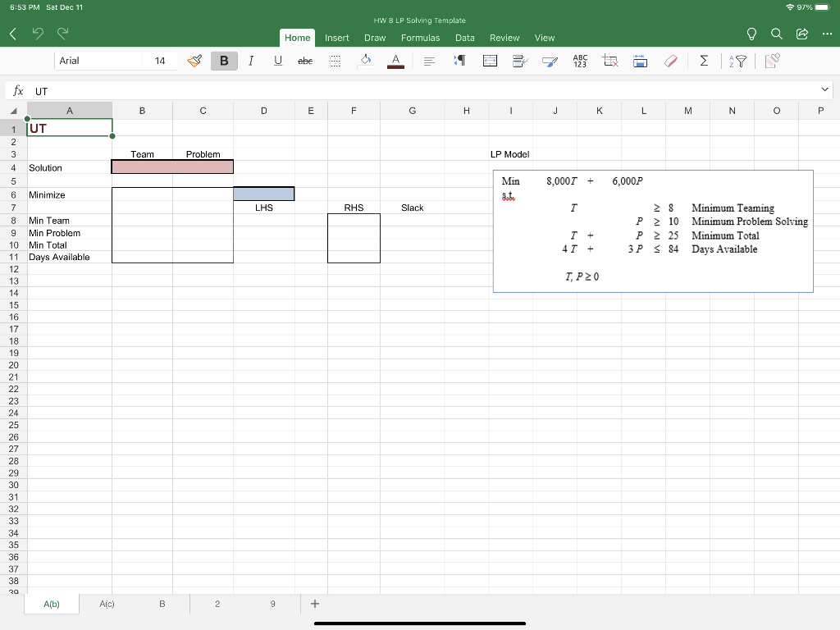
Task: Select the blue objective cell D6
Action: tap(263, 194)
